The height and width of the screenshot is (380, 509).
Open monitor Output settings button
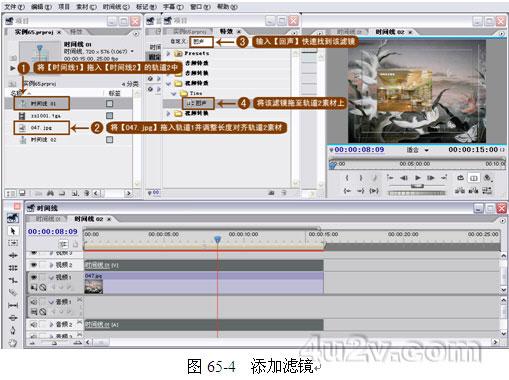tap(487, 178)
